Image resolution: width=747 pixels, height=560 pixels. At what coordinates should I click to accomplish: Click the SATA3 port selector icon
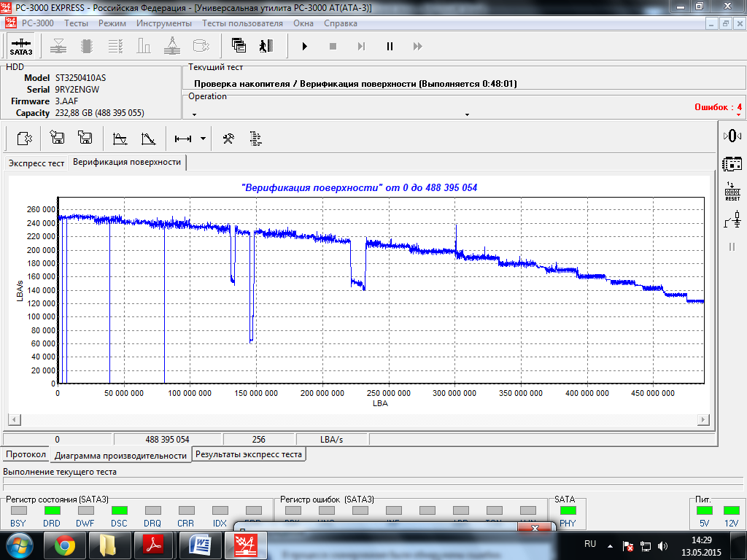pyautogui.click(x=21, y=46)
